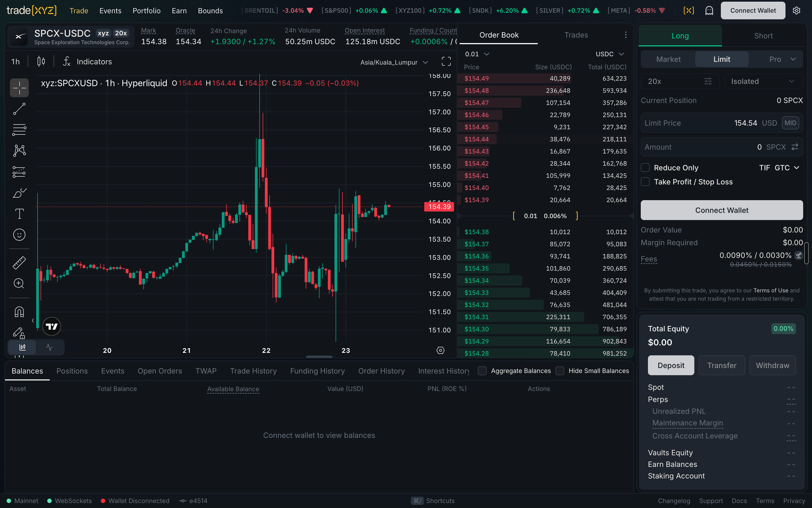Viewport: 812px width, 508px height.
Task: Open the Positions tab
Action: pos(72,371)
